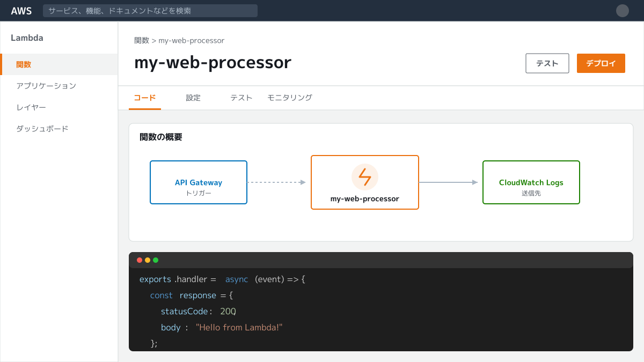Open the user avatar circle in header

point(623,11)
